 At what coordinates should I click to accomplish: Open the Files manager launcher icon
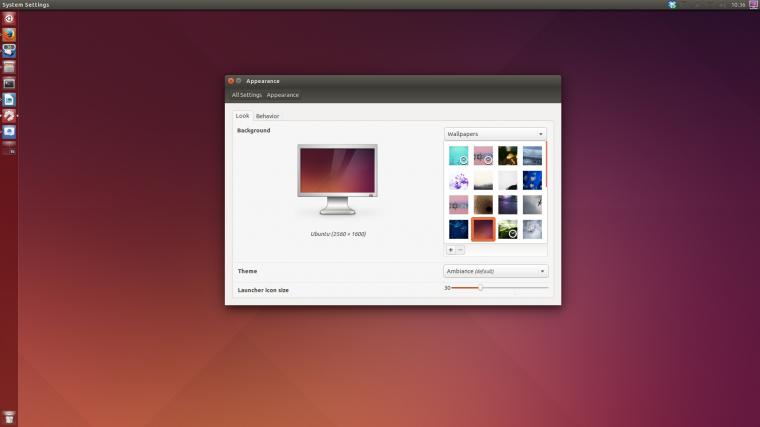click(x=9, y=67)
